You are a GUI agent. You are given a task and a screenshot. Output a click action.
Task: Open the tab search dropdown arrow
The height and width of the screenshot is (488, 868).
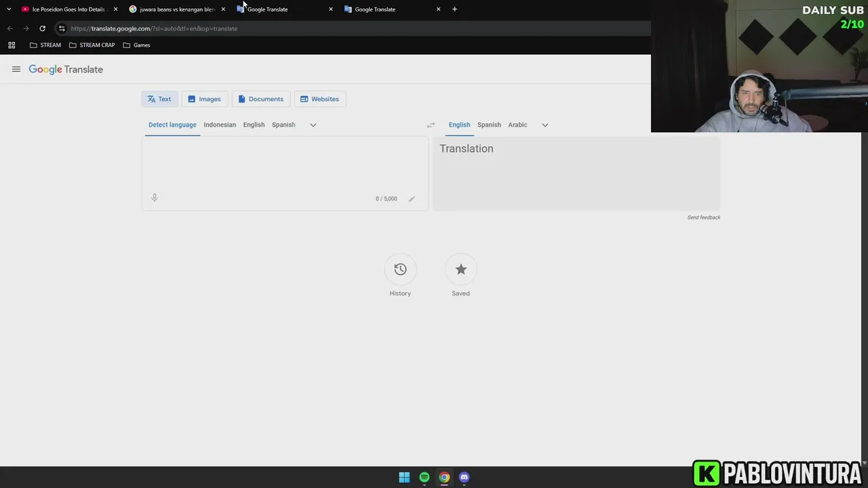point(9,9)
